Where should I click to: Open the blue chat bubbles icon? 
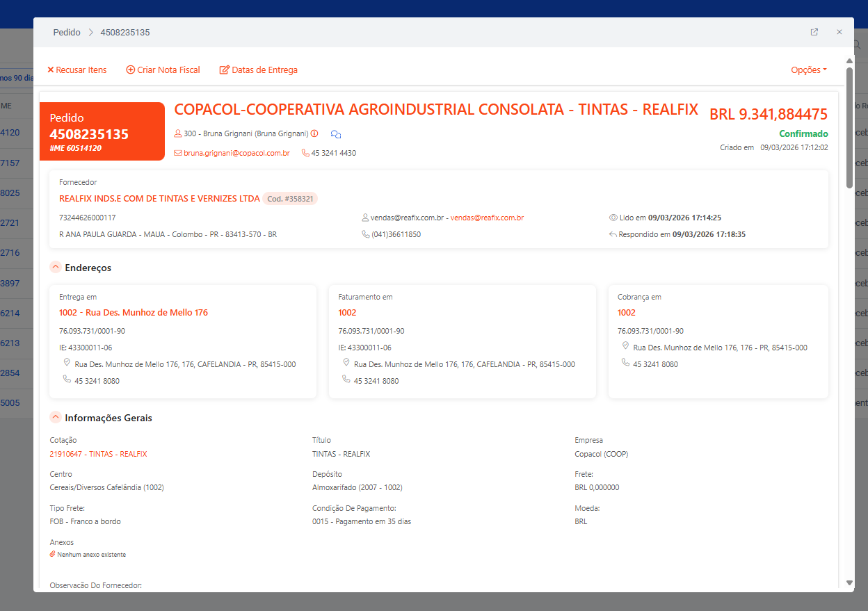click(336, 134)
